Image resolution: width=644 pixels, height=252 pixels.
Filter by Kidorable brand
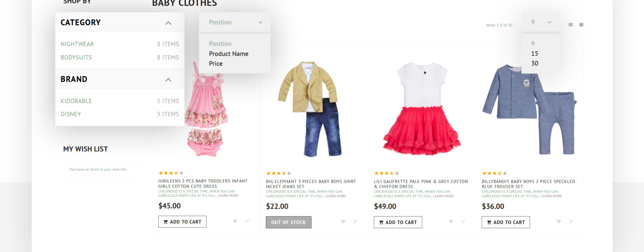point(76,101)
